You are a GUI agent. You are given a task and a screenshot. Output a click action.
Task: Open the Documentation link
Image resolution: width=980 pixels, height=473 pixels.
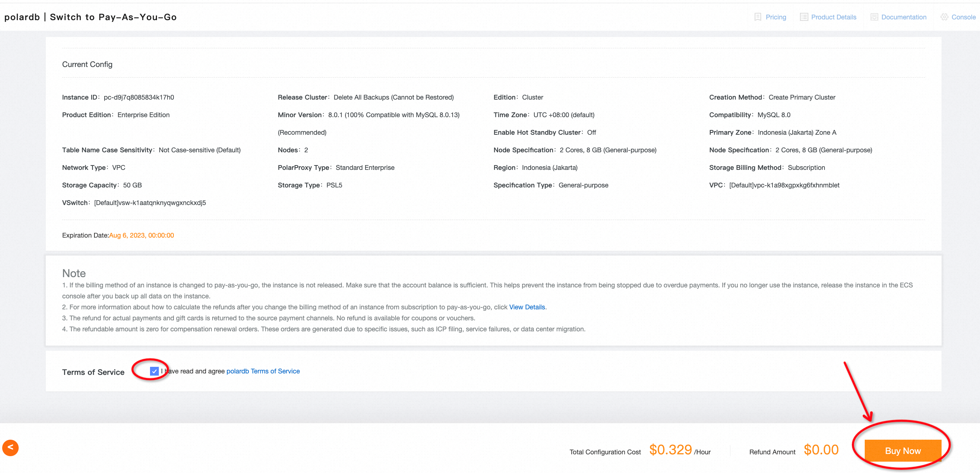tap(904, 17)
